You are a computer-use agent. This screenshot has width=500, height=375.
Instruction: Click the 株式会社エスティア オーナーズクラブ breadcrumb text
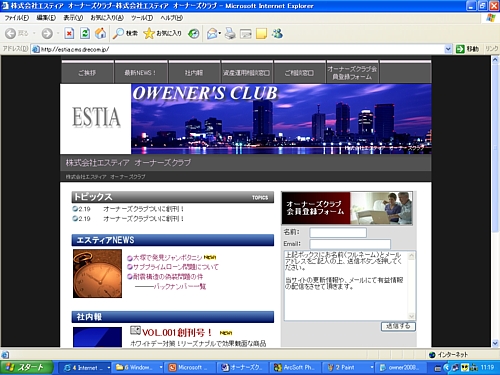(105, 177)
